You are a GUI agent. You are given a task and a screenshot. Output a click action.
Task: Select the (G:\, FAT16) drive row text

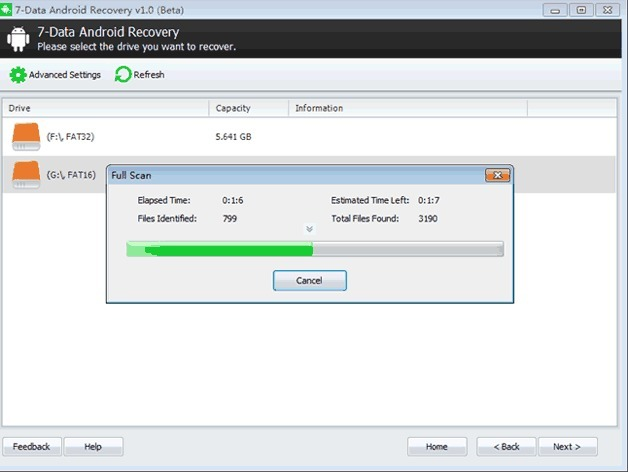click(x=71, y=175)
